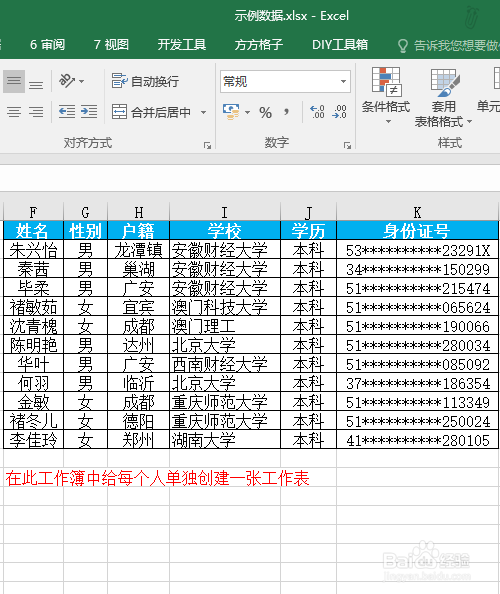Image resolution: width=500 pixels, height=594 pixels.
Task: Select column I header
Action: tap(225, 212)
